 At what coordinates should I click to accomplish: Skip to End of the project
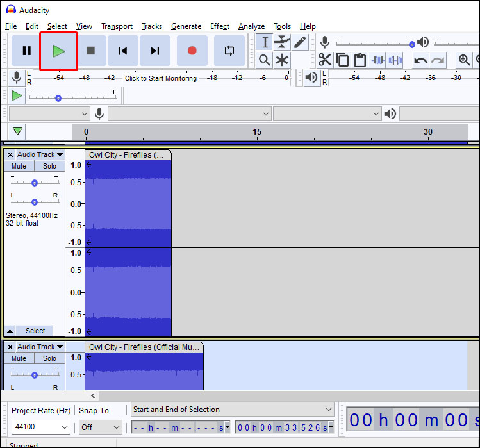(x=155, y=51)
